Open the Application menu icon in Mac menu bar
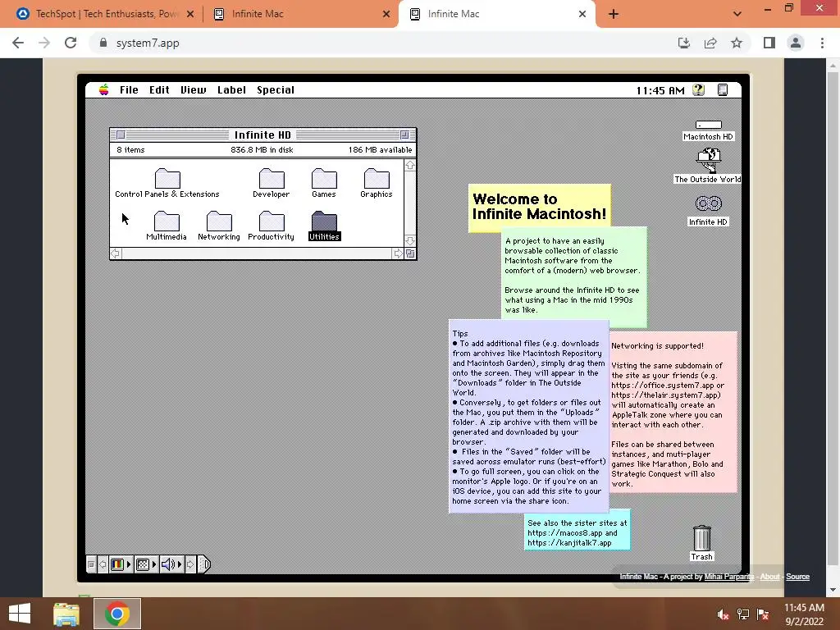Screen dimensions: 840x630 click(x=723, y=90)
